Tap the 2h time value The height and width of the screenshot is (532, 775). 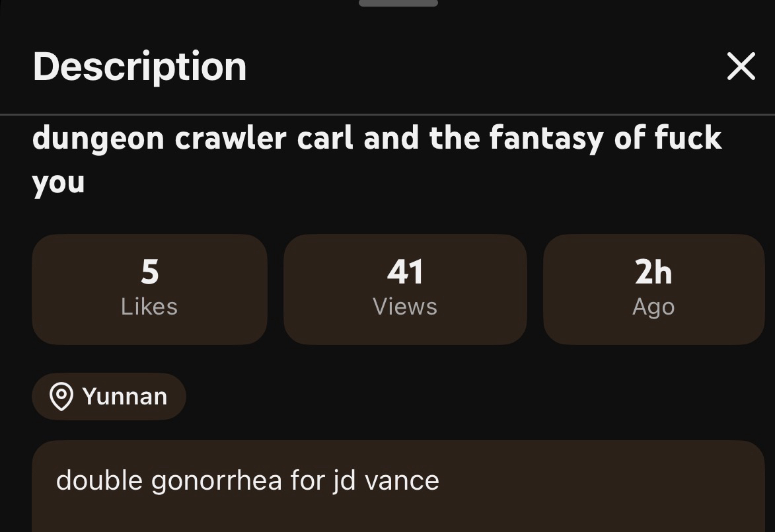(x=653, y=272)
